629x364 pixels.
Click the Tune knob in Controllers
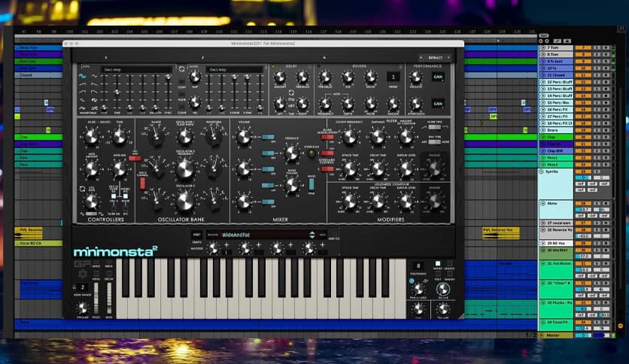pyautogui.click(x=119, y=137)
